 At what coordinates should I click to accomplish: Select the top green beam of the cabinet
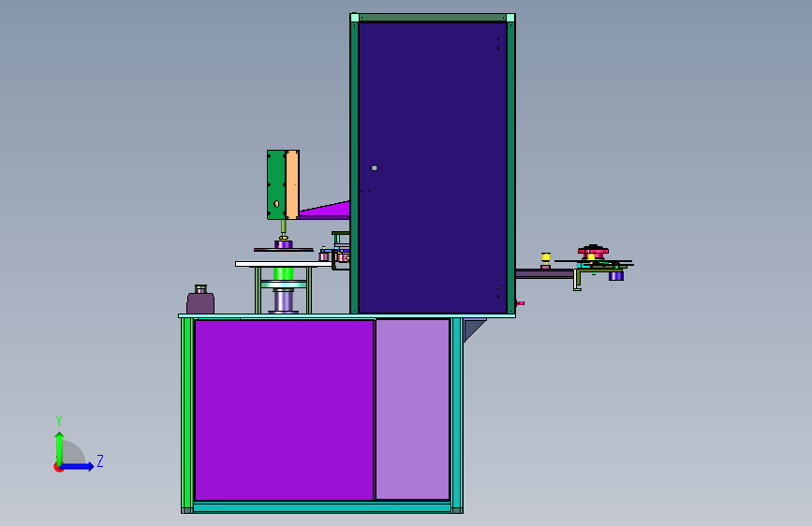(433, 18)
